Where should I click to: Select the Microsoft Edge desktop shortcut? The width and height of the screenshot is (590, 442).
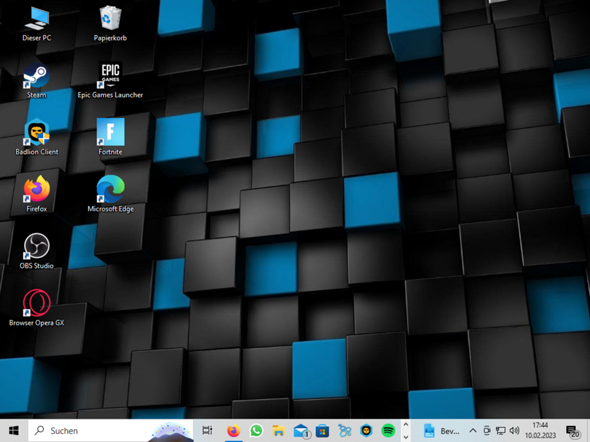tap(110, 194)
